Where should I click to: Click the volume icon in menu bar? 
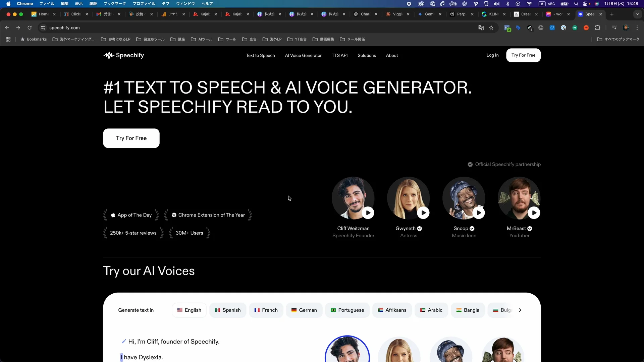(496, 4)
